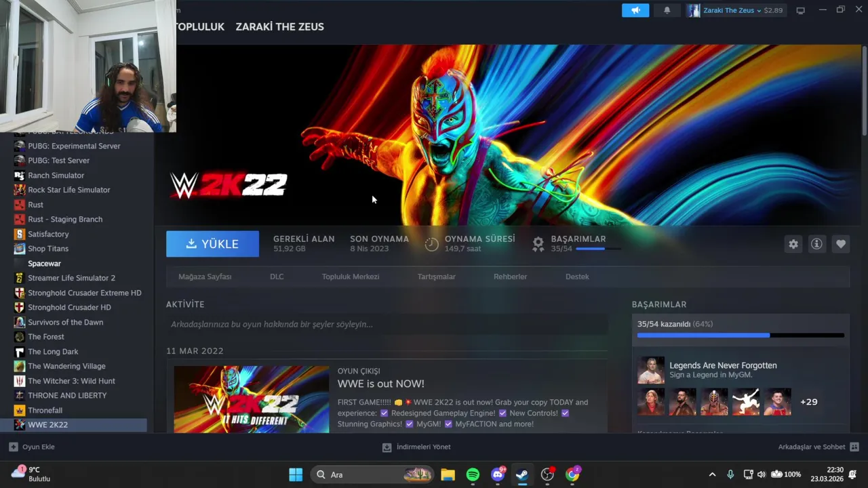Screen dimensions: 868x488
Task: Select the Rust game icon in library
Action: click(x=19, y=205)
